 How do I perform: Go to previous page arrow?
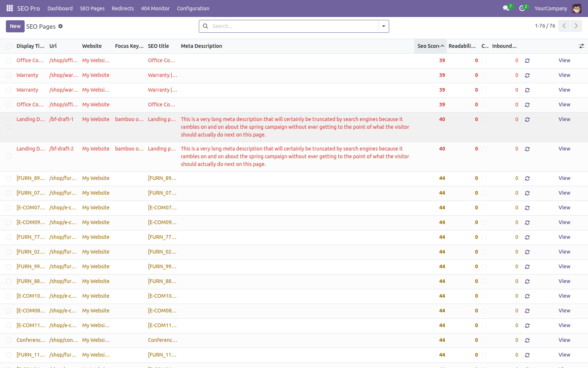tap(564, 26)
